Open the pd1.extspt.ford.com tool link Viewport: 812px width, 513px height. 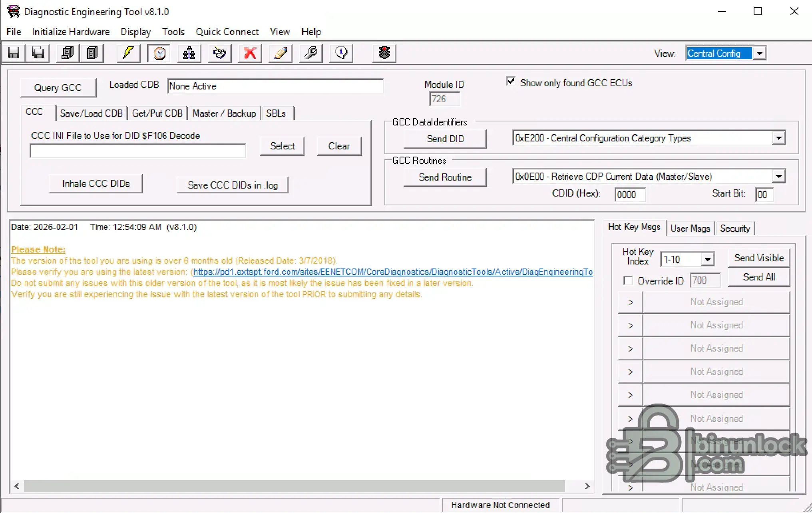coord(393,272)
